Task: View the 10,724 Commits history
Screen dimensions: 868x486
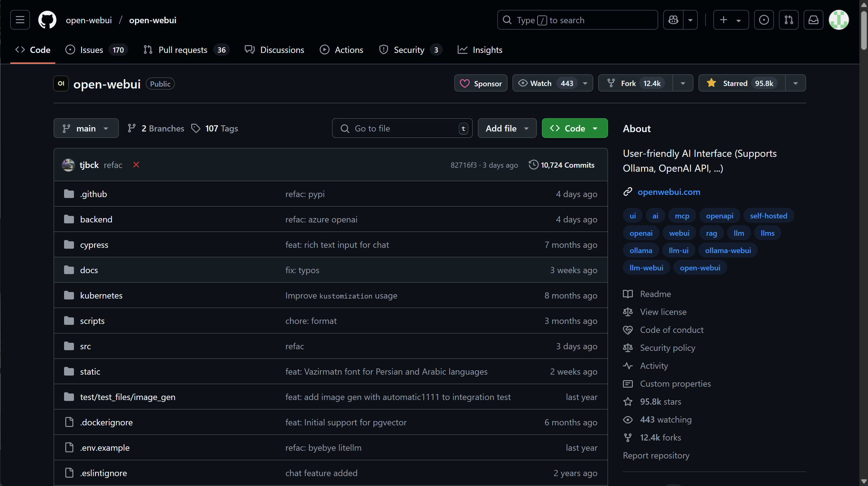Action: pyautogui.click(x=561, y=165)
